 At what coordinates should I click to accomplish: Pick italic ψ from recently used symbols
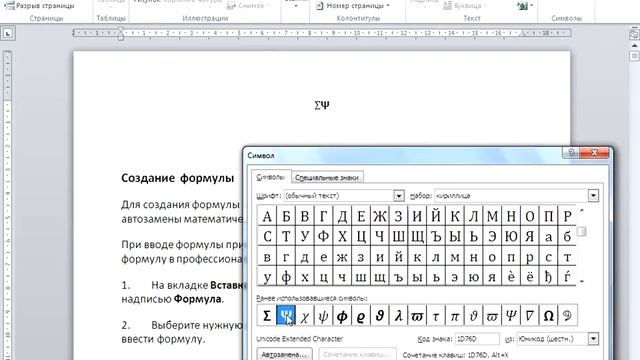tap(323, 316)
